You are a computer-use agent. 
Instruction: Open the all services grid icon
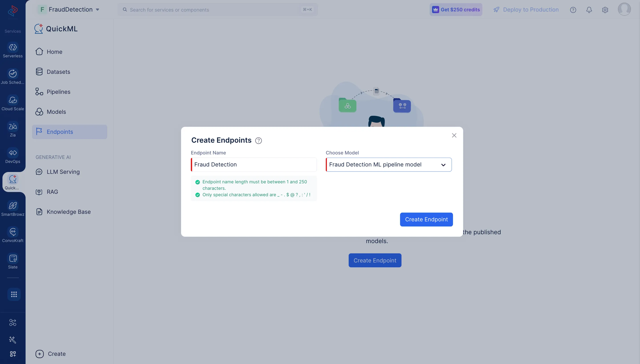coord(14,294)
